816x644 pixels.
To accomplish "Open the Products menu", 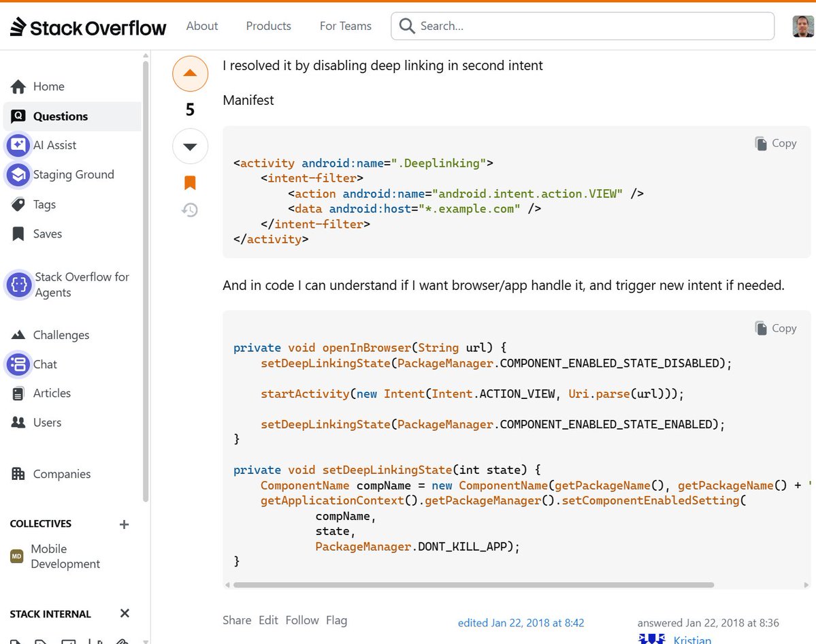I will [x=269, y=26].
